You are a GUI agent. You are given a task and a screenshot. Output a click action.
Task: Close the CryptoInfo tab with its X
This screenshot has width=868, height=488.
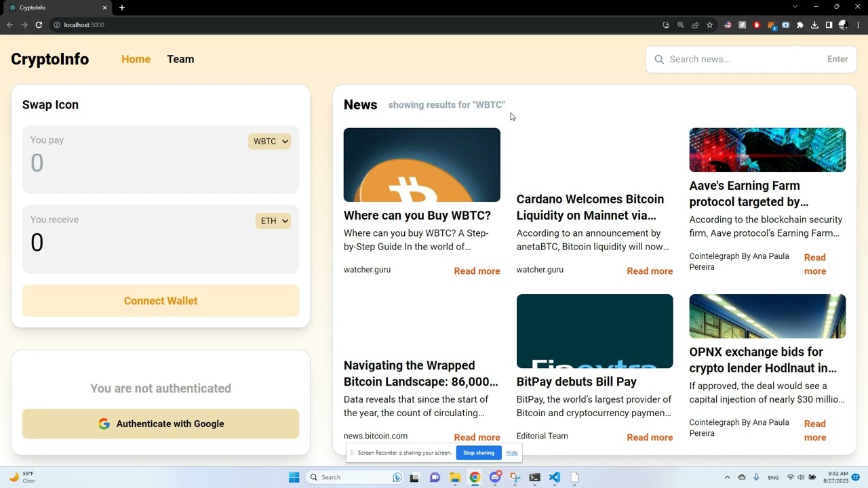pos(104,7)
